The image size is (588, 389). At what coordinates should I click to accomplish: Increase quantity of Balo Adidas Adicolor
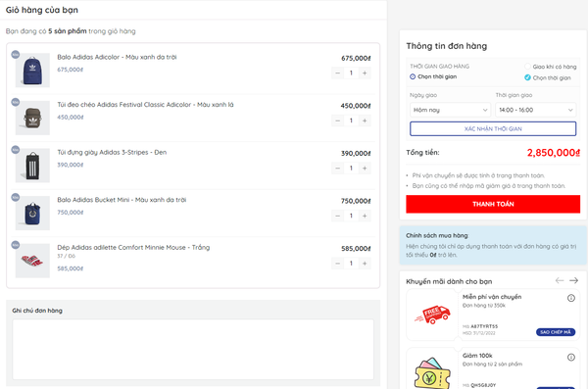tap(365, 73)
